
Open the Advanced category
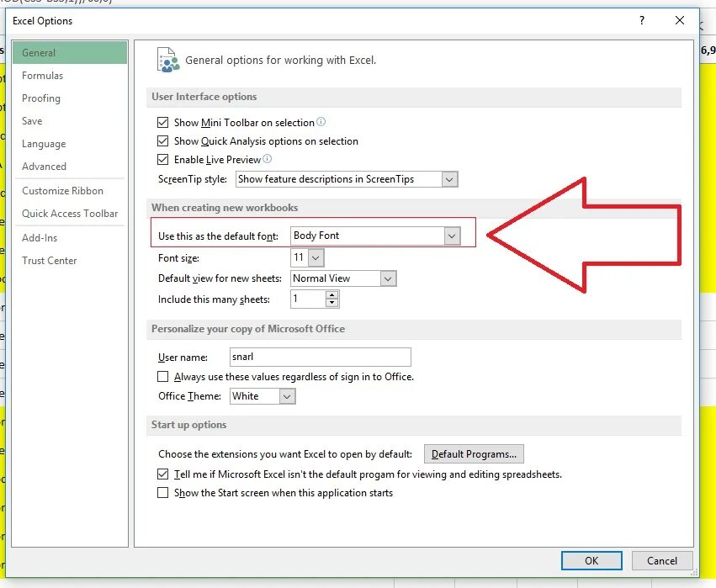click(69, 167)
